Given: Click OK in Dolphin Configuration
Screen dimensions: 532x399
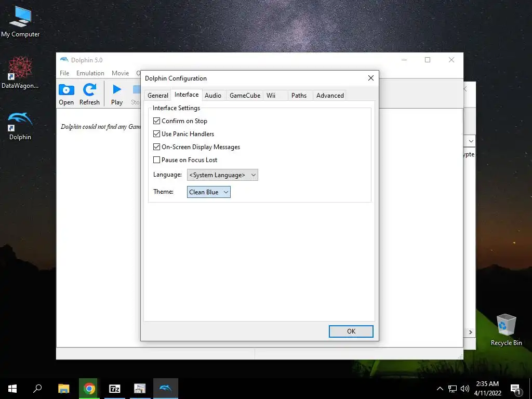Looking at the screenshot, I should [x=351, y=331].
